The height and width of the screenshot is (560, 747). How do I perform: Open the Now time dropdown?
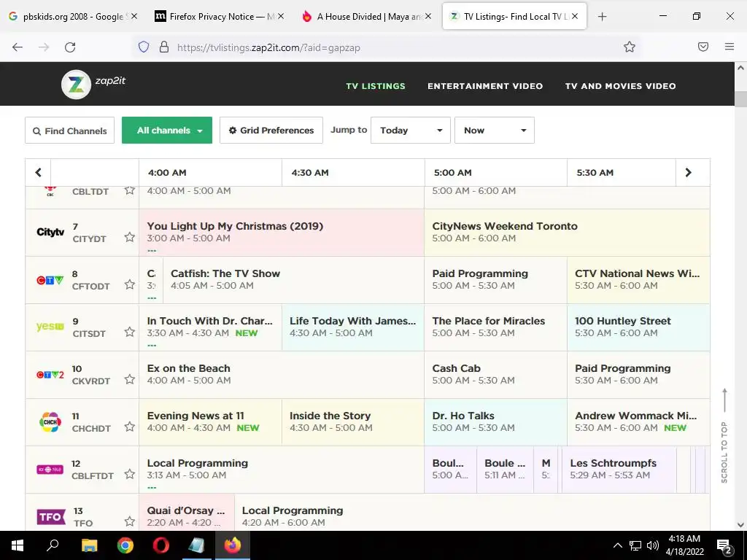495,130
